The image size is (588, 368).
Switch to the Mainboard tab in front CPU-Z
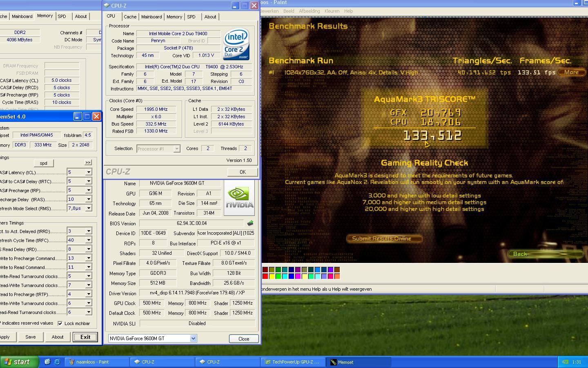151,17
